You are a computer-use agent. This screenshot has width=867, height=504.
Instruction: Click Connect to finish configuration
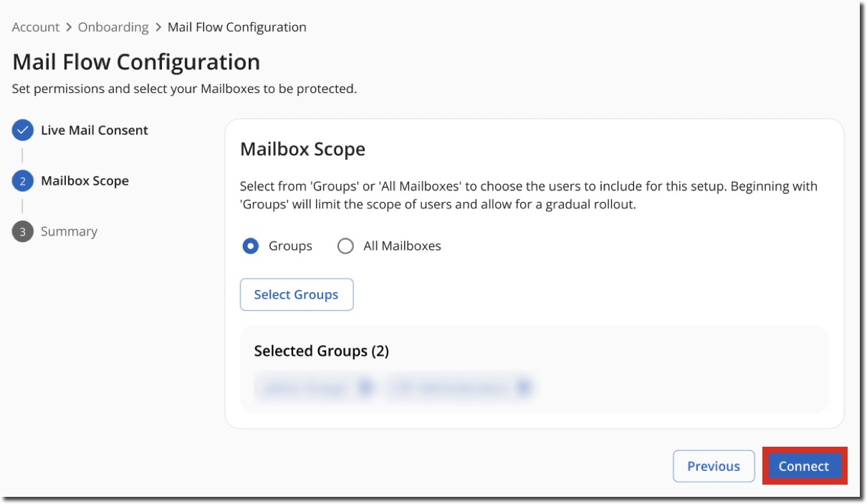point(803,465)
